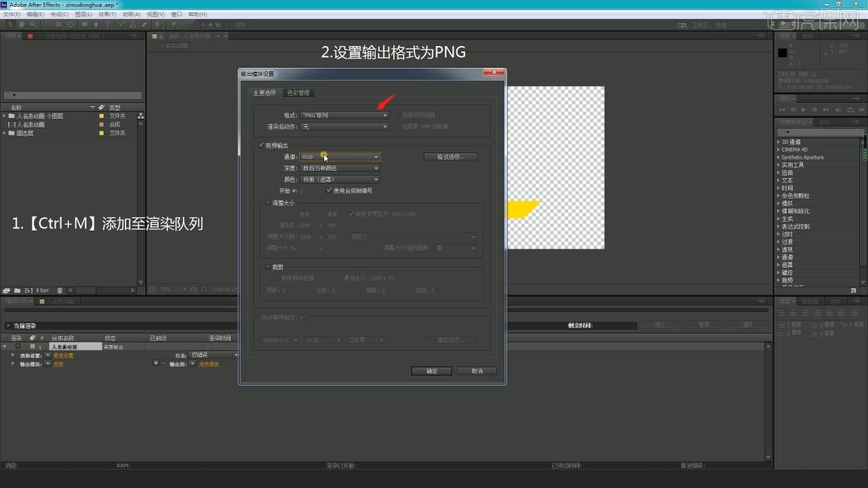Viewport: 868px width, 488px height.
Task: Open the 输出模块 dropdown arrow in render queue
Action: click(x=47, y=364)
